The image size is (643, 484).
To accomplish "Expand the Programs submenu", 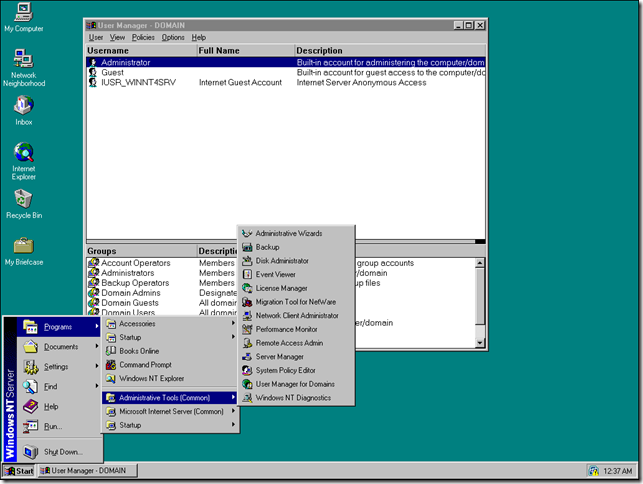I will coord(59,327).
